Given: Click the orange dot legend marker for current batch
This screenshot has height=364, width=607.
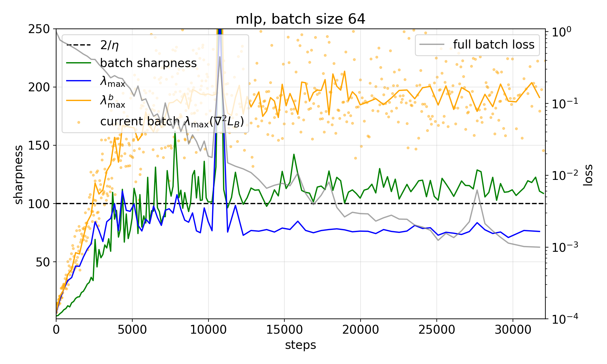Looking at the screenshot, I should click(79, 122).
